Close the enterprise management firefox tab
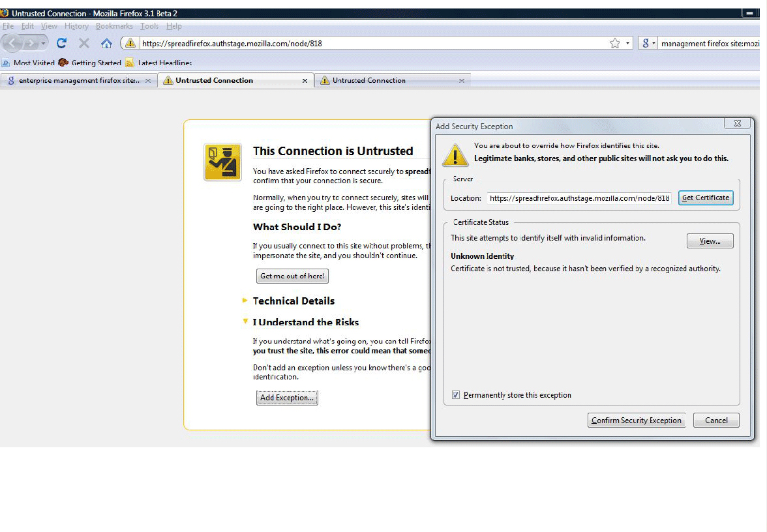Image resolution: width=767 pixels, height=532 pixels. (x=147, y=81)
